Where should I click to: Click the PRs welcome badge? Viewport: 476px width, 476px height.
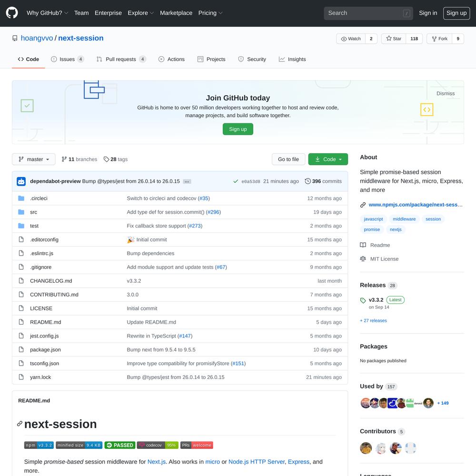[x=197, y=445]
